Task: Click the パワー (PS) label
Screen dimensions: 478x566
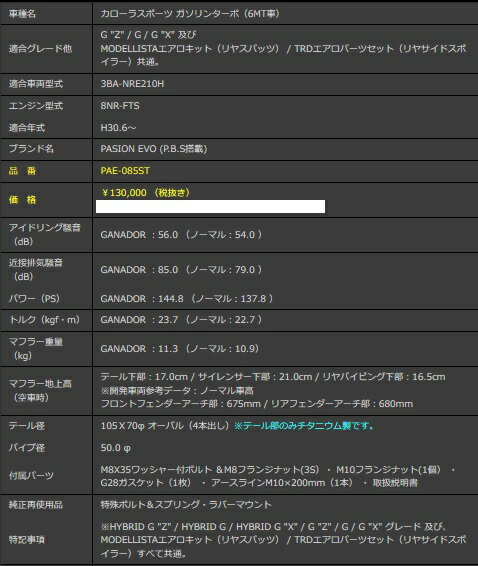Action: (34, 299)
